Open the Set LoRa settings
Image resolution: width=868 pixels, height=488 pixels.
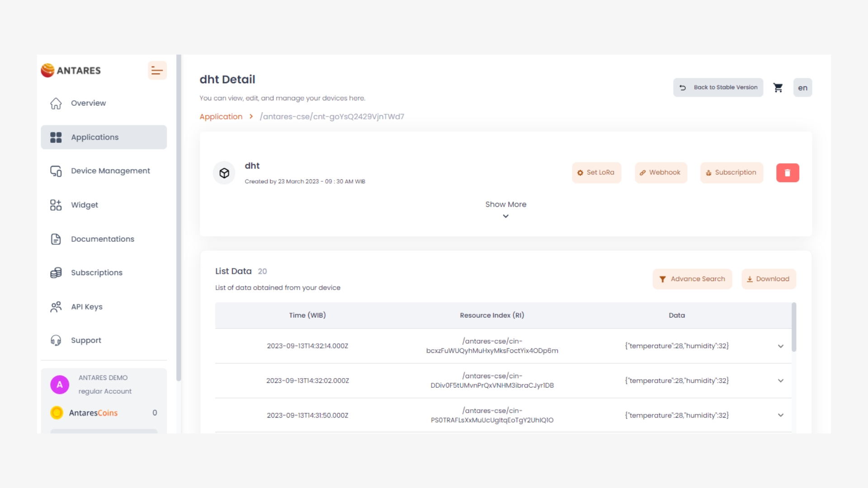click(x=596, y=173)
